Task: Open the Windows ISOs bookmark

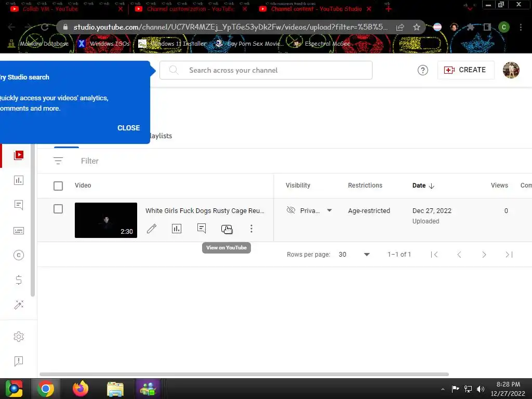Action: (103, 44)
